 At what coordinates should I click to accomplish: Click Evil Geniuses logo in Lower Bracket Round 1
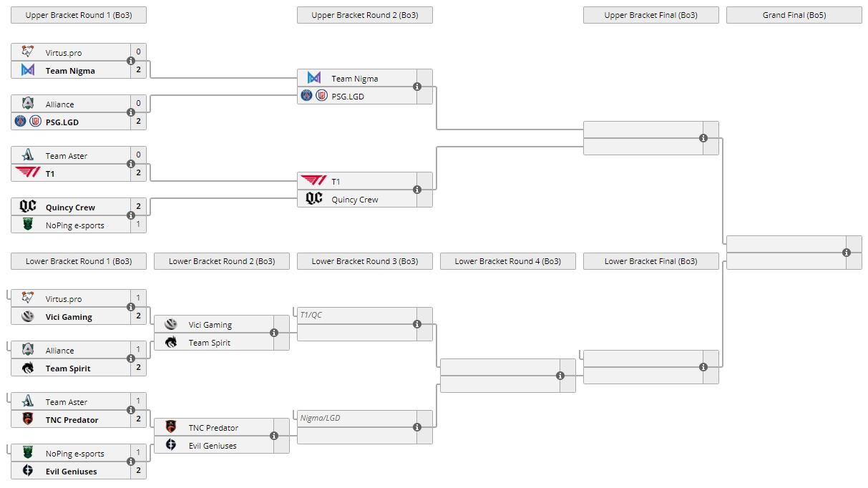point(28,471)
